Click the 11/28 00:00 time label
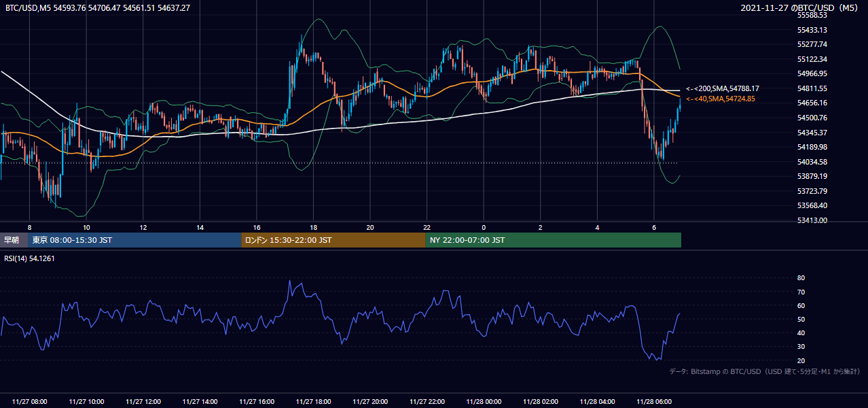 484,402
